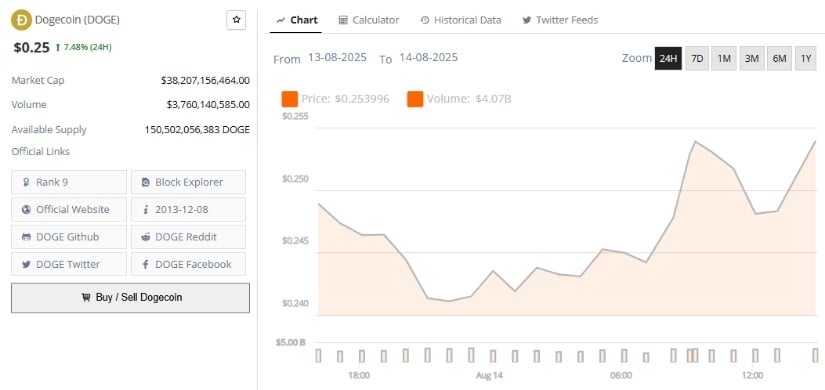This screenshot has height=390, width=825.
Task: Click the Github icon beside DOGE Github
Action: click(x=26, y=237)
